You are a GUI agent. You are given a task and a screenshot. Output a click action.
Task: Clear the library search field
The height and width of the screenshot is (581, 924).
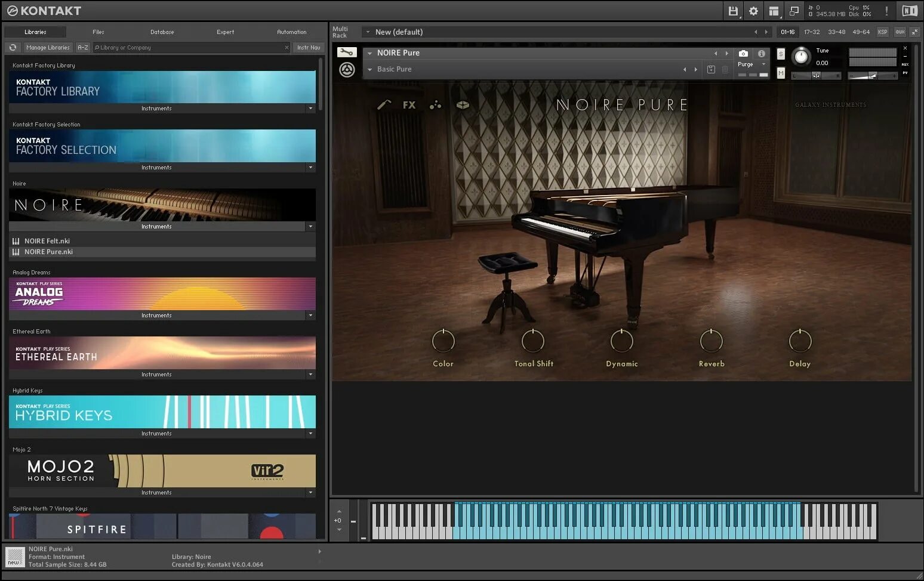287,47
